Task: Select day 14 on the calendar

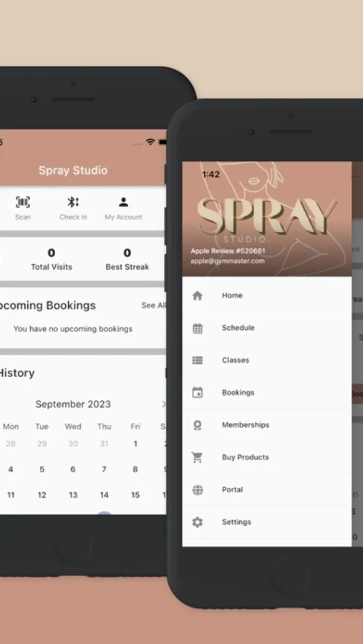Action: [x=104, y=495]
